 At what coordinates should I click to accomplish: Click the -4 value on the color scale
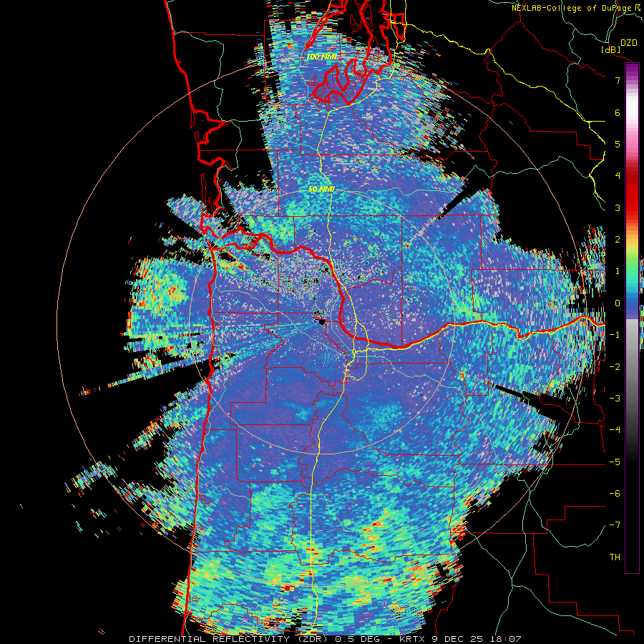pyautogui.click(x=615, y=429)
